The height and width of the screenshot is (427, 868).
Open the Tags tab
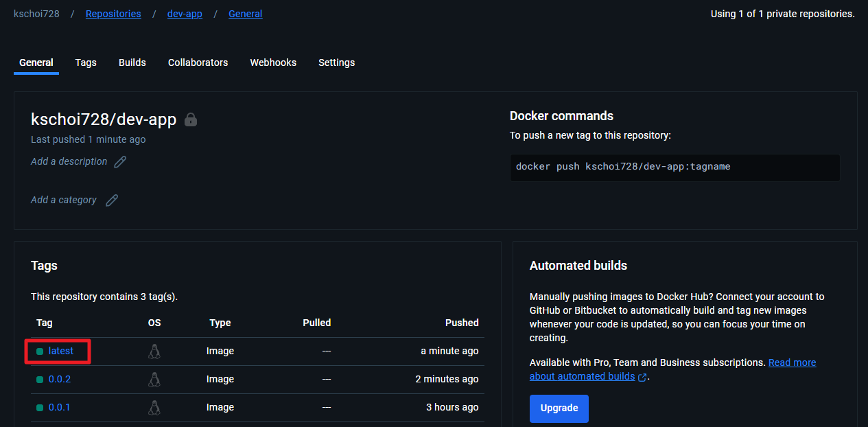[86, 62]
